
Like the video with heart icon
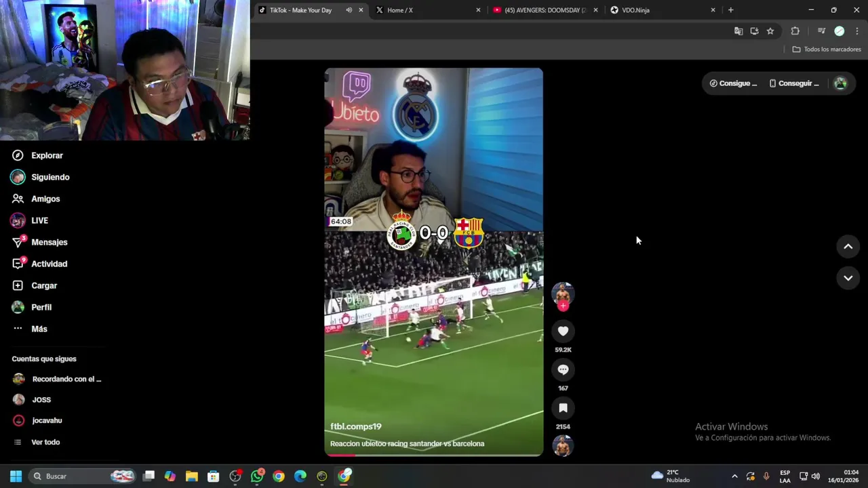click(563, 331)
